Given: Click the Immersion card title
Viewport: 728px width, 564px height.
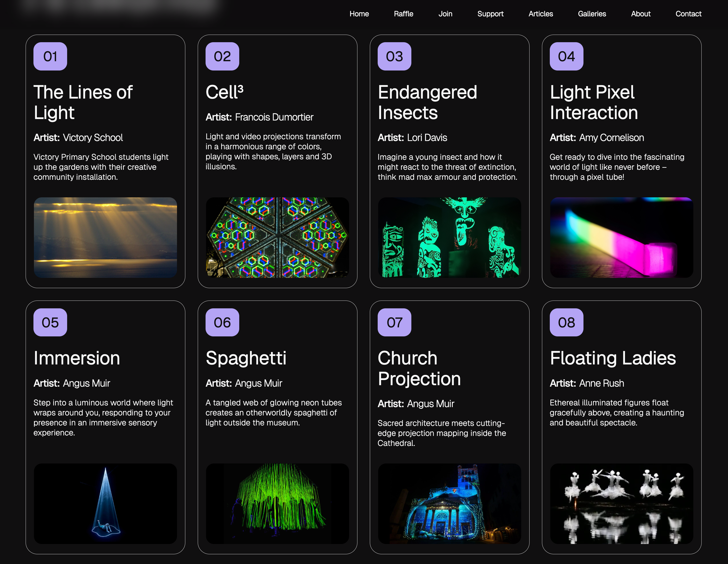Looking at the screenshot, I should [77, 358].
